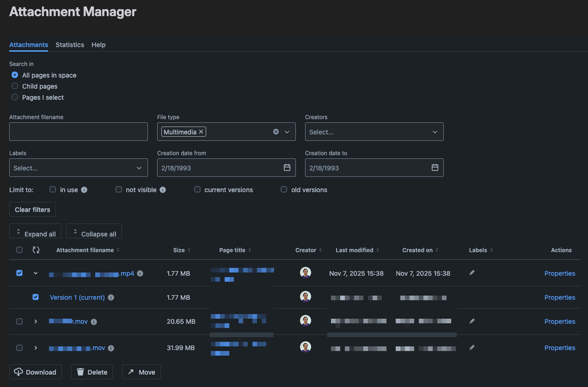
Task: Open the Labels filter dropdown
Action: [x=78, y=168]
